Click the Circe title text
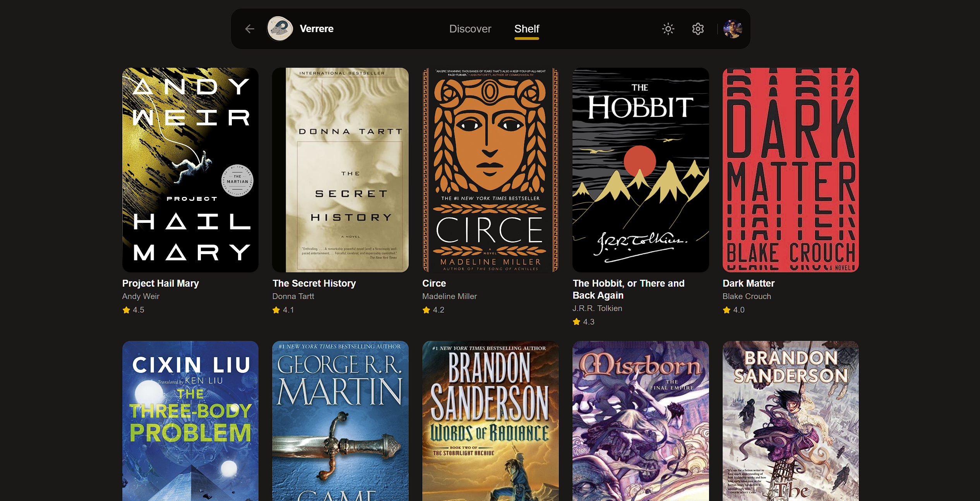 click(434, 283)
